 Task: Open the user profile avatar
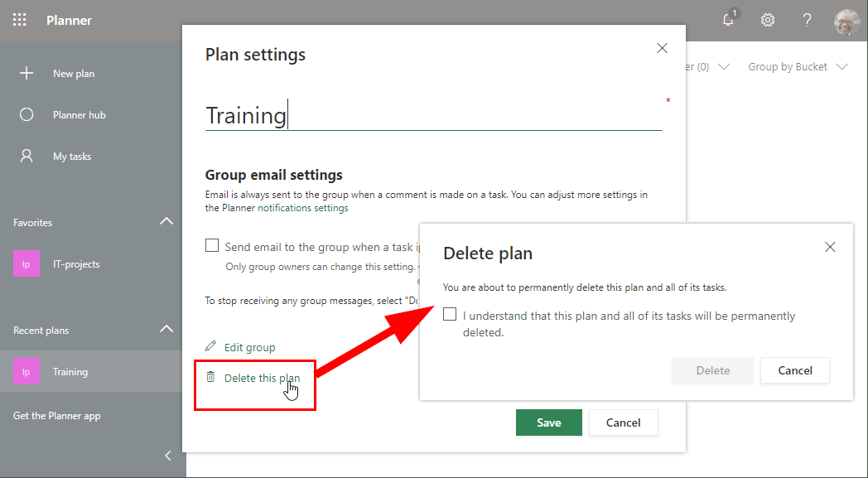point(847,22)
